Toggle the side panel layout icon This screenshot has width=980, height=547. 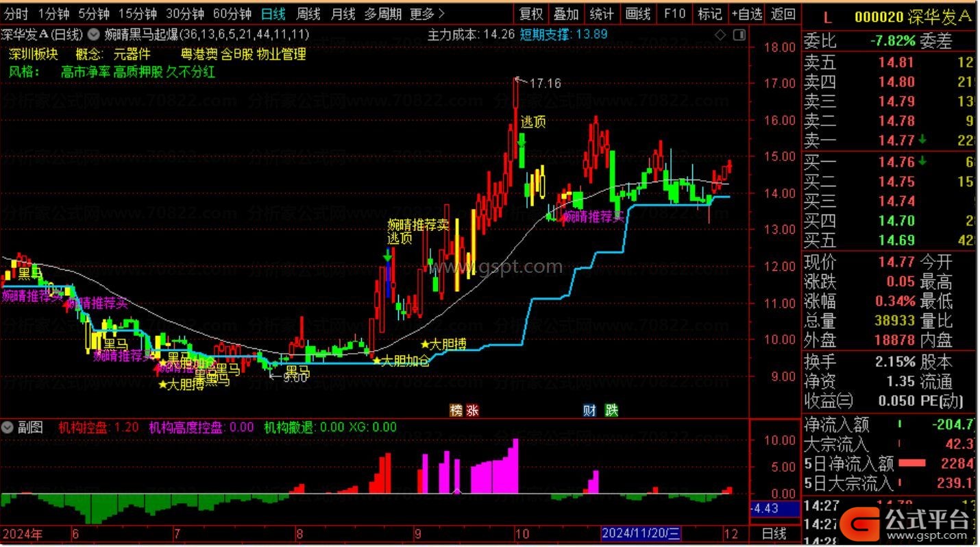pos(740,34)
